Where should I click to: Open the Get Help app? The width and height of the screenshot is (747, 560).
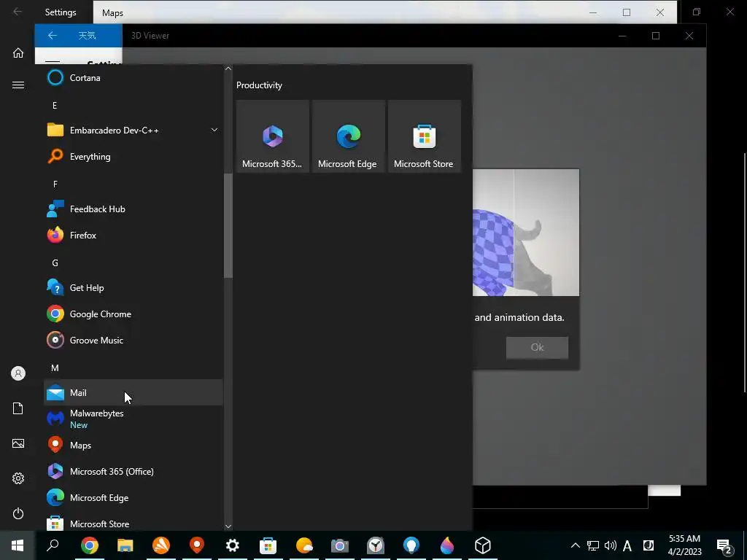[133, 287]
